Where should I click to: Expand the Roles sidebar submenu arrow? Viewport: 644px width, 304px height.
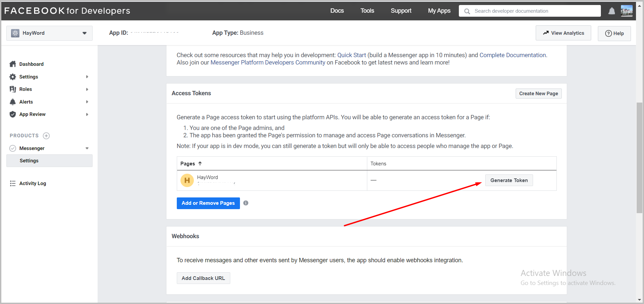pyautogui.click(x=87, y=89)
